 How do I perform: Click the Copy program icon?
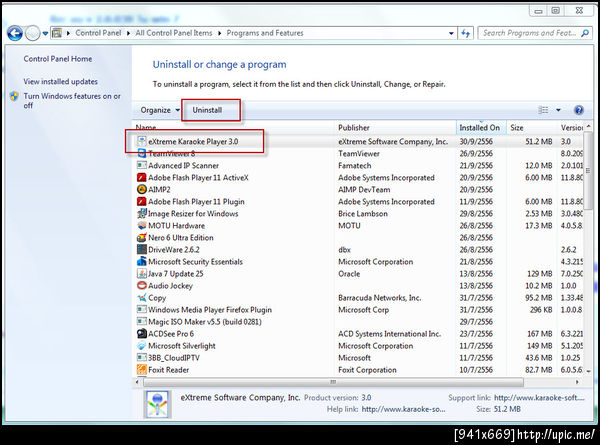pyautogui.click(x=142, y=298)
